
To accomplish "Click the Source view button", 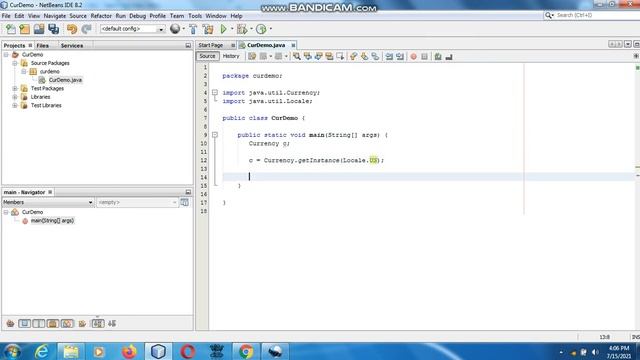I will point(207,56).
